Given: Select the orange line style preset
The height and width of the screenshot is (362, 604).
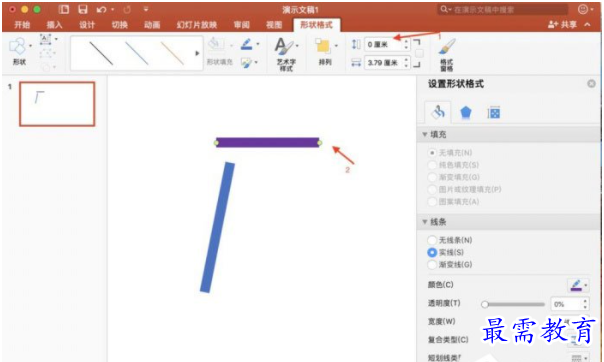Looking at the screenshot, I should coord(172,53).
